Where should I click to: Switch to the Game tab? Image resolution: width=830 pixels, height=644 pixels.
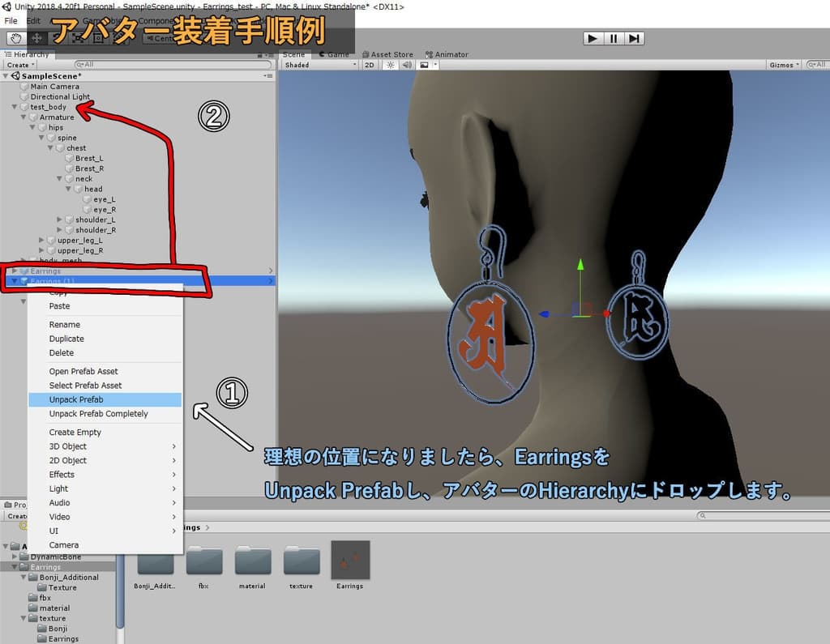coord(336,54)
